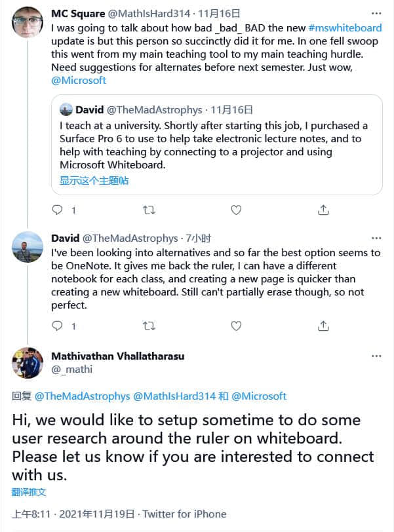Open more options on MC Square's tweet
394x532 pixels.
376,14
